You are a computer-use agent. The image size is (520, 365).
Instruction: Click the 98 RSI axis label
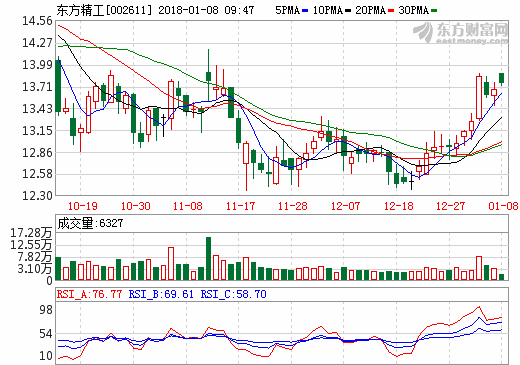(x=46, y=310)
